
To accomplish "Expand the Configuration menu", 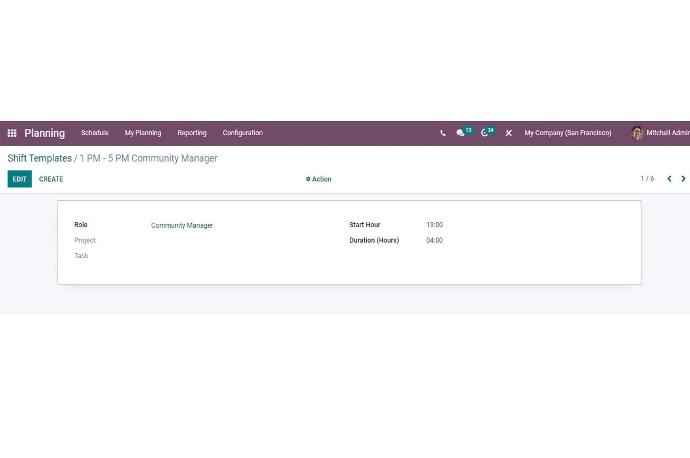I will click(243, 133).
